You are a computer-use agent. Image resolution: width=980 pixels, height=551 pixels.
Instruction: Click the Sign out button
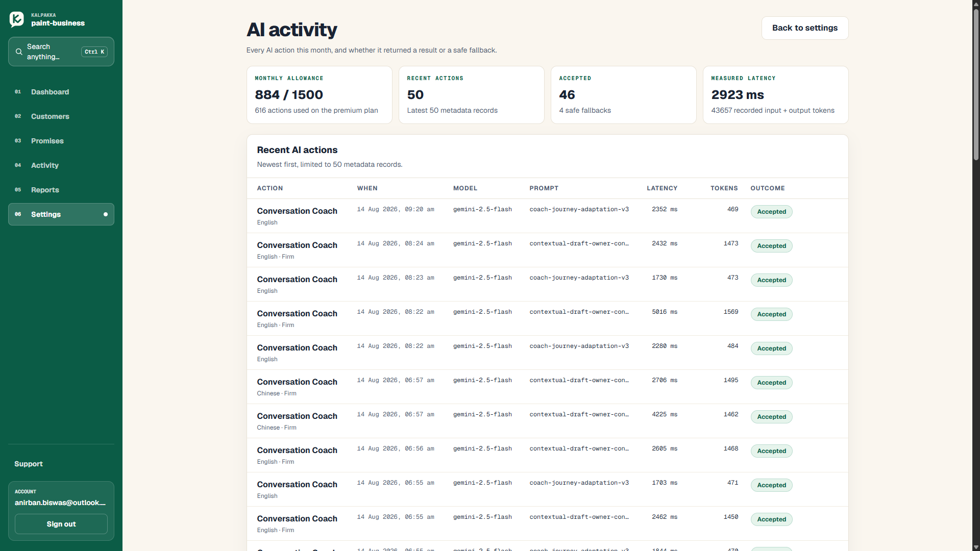(x=61, y=524)
